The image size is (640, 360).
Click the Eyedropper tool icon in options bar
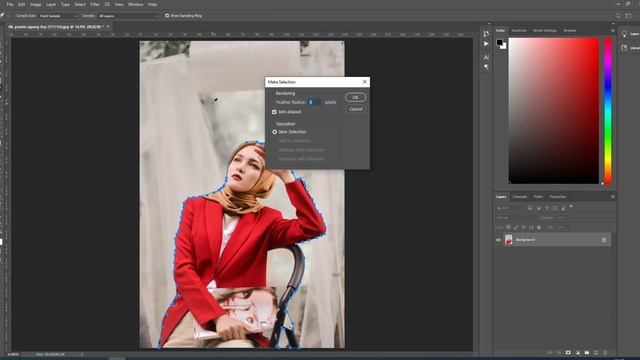tap(3, 16)
